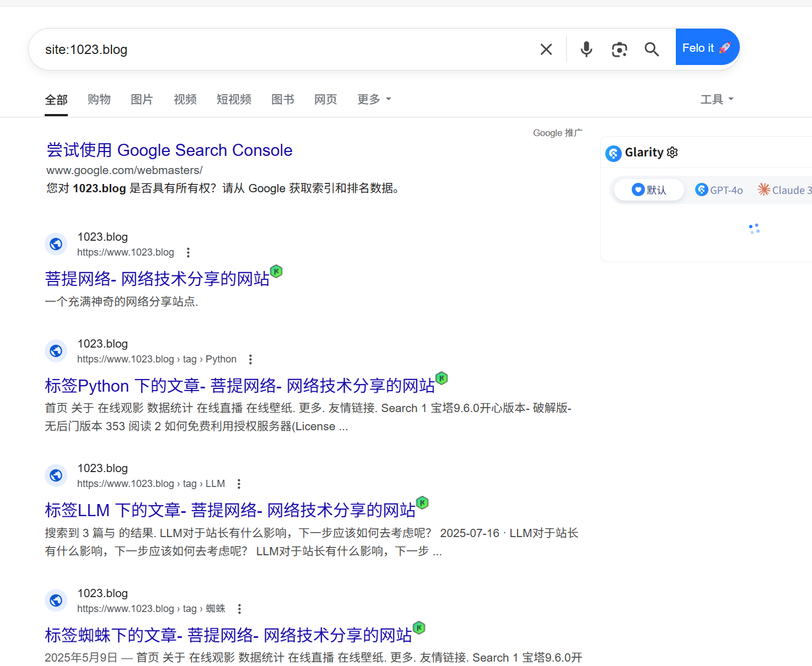The image size is (812, 666).
Task: Click green badge icon next to 菩提网络 title
Action: 276,271
